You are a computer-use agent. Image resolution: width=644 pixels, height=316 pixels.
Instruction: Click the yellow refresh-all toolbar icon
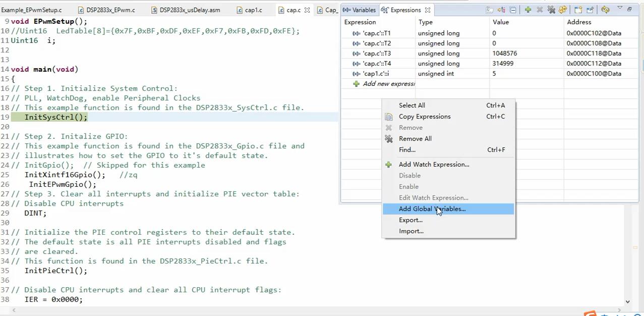(x=563, y=10)
